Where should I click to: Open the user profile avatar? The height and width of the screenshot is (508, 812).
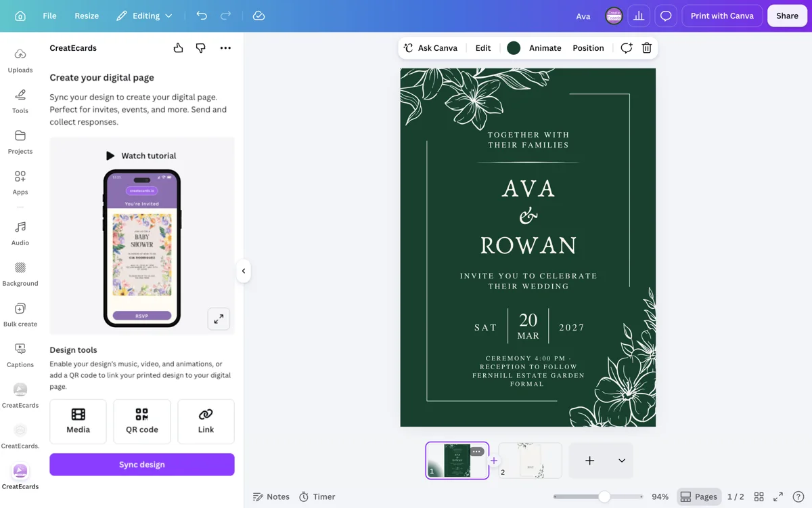click(x=614, y=16)
